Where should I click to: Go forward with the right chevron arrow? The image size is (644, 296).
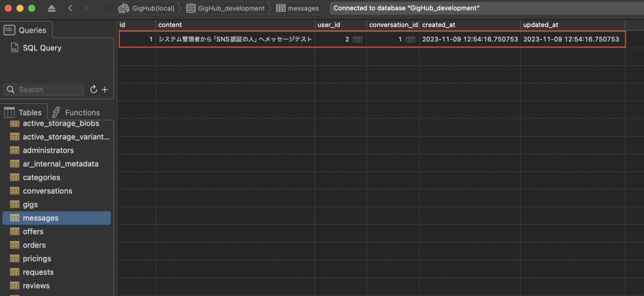click(85, 8)
